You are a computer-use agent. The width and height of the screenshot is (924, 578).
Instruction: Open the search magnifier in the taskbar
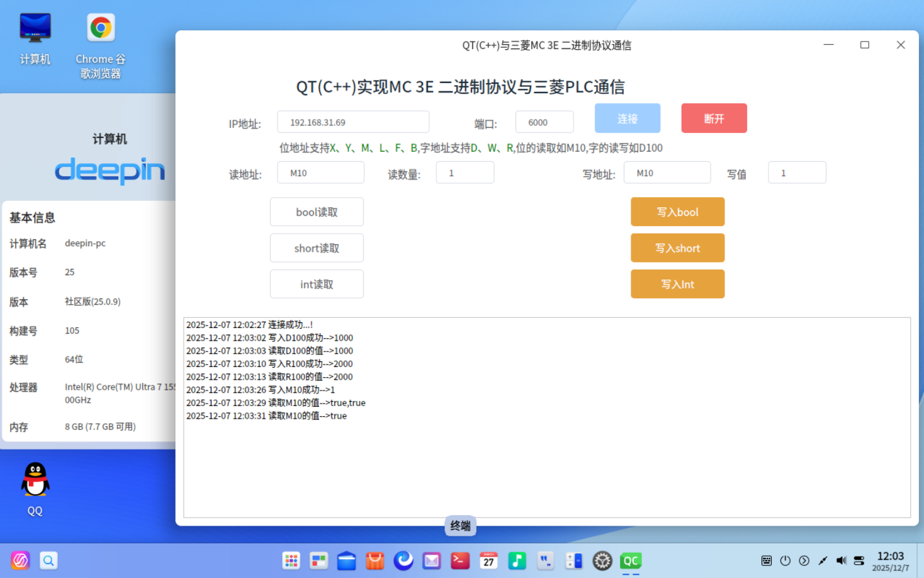[x=48, y=560]
